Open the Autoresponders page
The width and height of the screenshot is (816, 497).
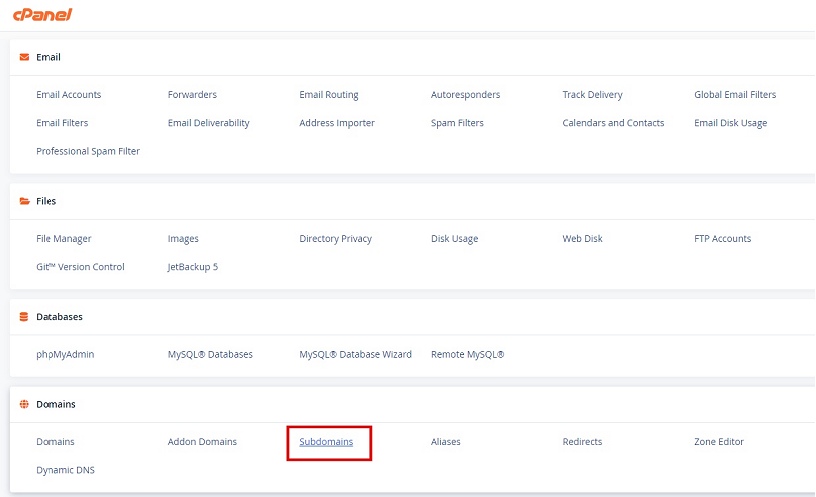[465, 95]
